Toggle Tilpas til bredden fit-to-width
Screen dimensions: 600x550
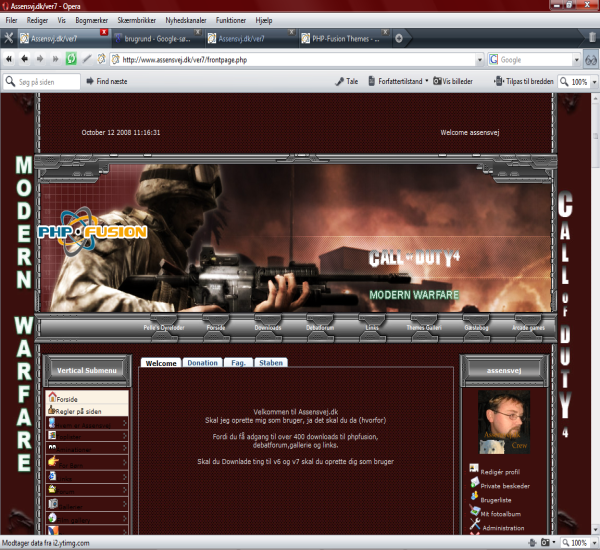(524, 81)
